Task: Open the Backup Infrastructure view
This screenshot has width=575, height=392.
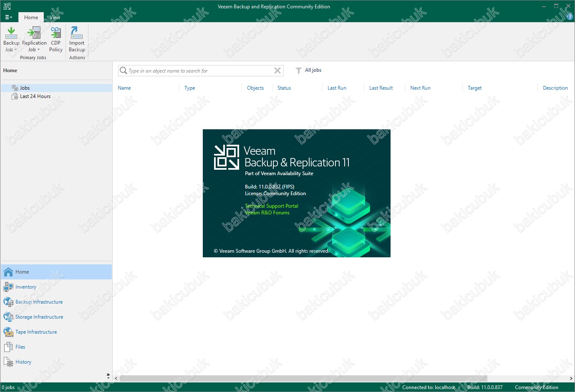Action: pyautogui.click(x=56, y=302)
